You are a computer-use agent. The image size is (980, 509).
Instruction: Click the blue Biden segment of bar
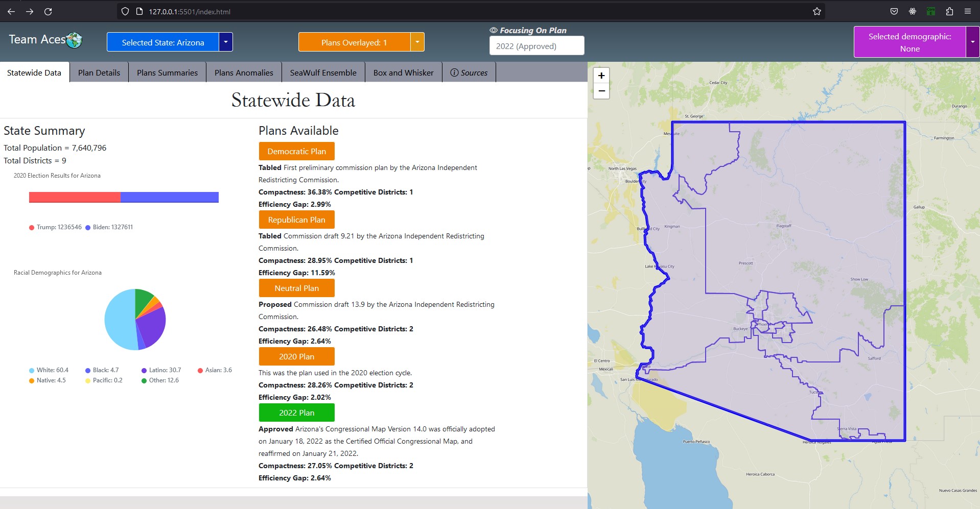pos(169,197)
